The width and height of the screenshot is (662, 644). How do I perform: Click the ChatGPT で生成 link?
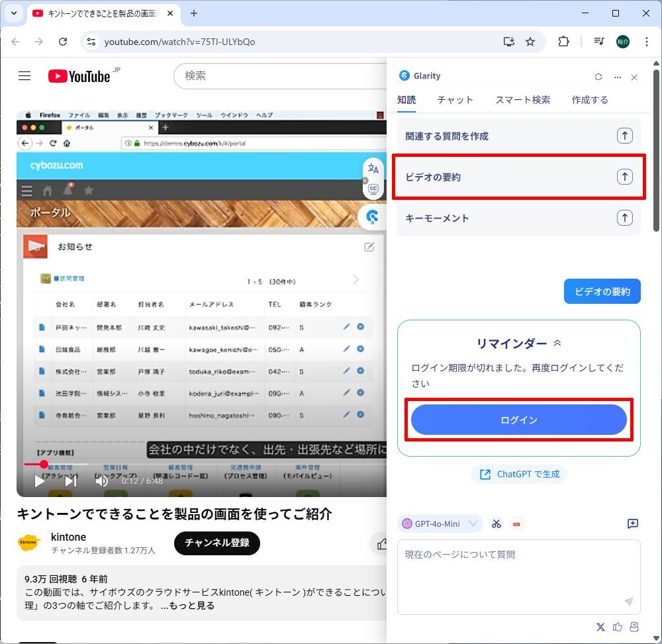pos(519,475)
